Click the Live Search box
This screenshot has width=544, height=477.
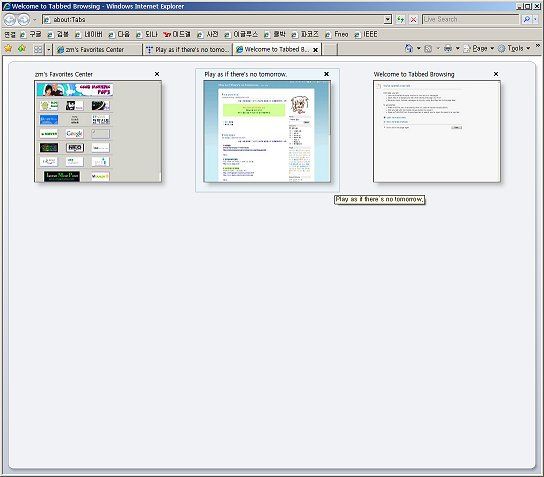[470, 19]
